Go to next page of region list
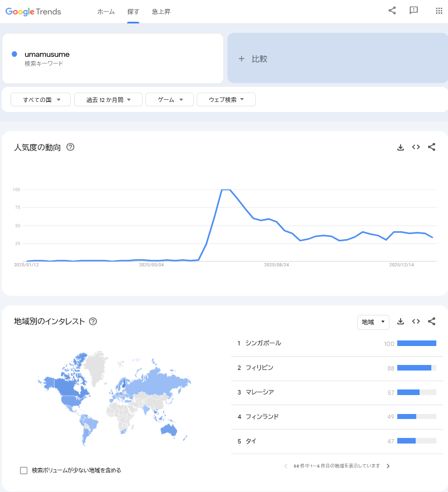448x492 pixels. 388,466
